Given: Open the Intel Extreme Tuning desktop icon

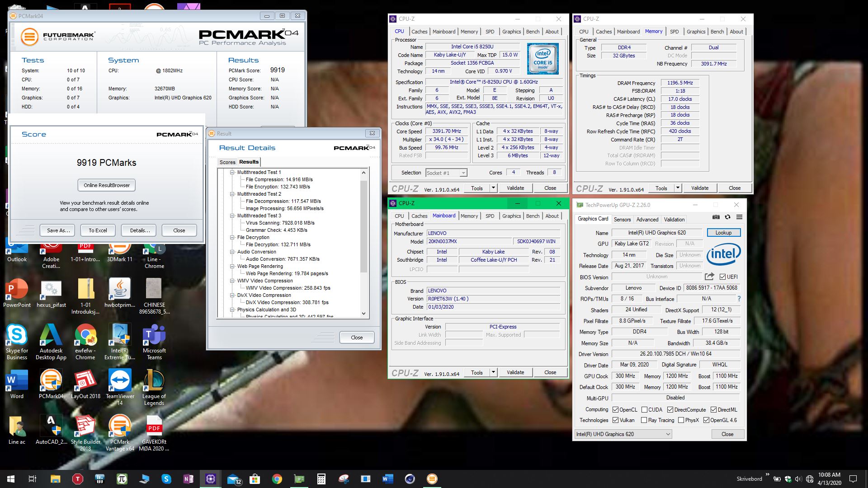Looking at the screenshot, I should [120, 342].
